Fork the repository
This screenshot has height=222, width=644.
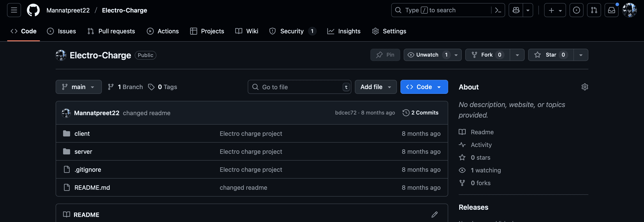pos(488,55)
